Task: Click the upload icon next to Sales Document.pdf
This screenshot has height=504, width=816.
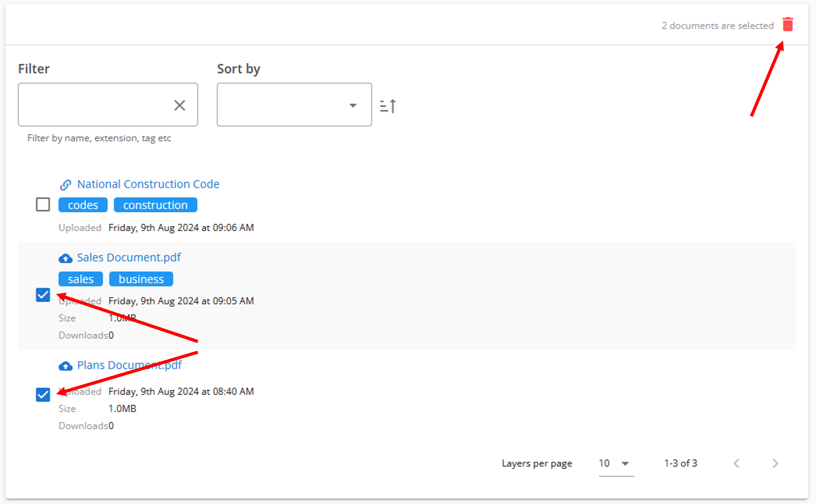Action: coord(65,257)
